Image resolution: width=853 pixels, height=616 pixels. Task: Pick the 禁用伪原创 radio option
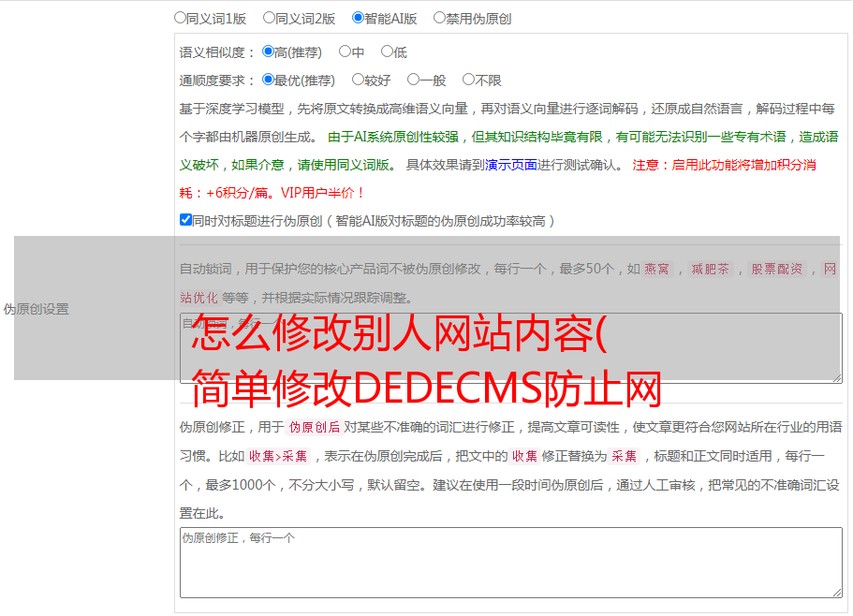coord(439,18)
